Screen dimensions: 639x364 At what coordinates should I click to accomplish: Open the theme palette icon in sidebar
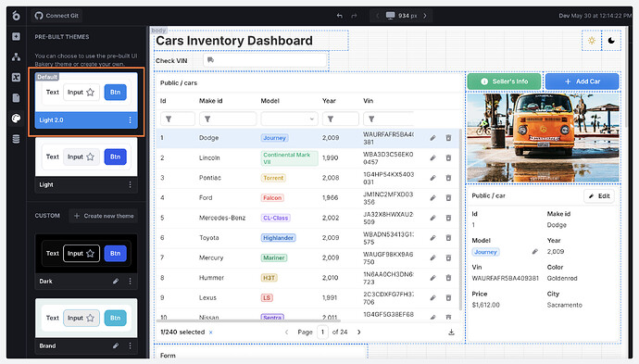point(16,119)
